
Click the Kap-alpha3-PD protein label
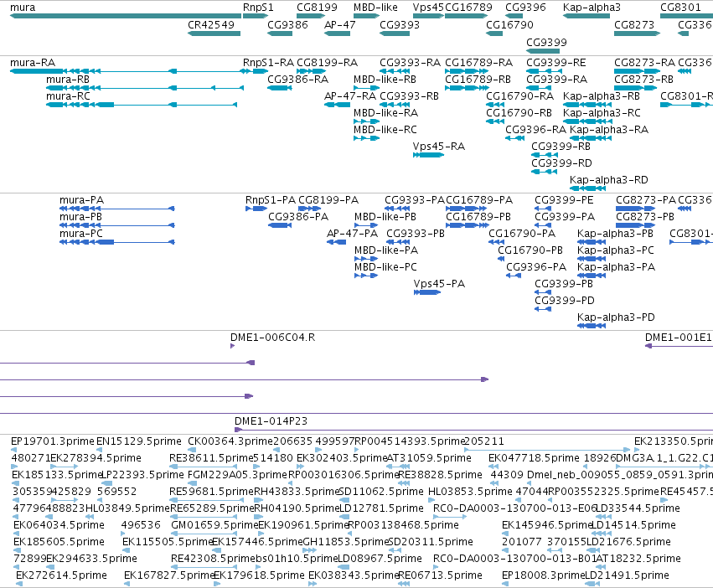[x=616, y=318]
